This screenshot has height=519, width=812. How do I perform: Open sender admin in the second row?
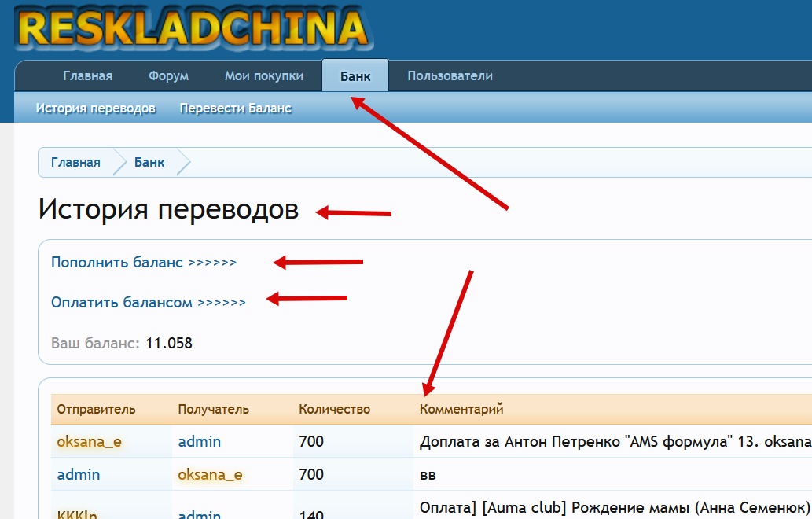(x=79, y=474)
